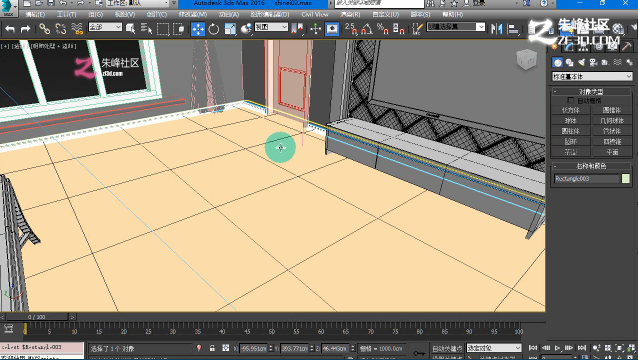
Task: Select the Select and Link tool
Action: 44,29
